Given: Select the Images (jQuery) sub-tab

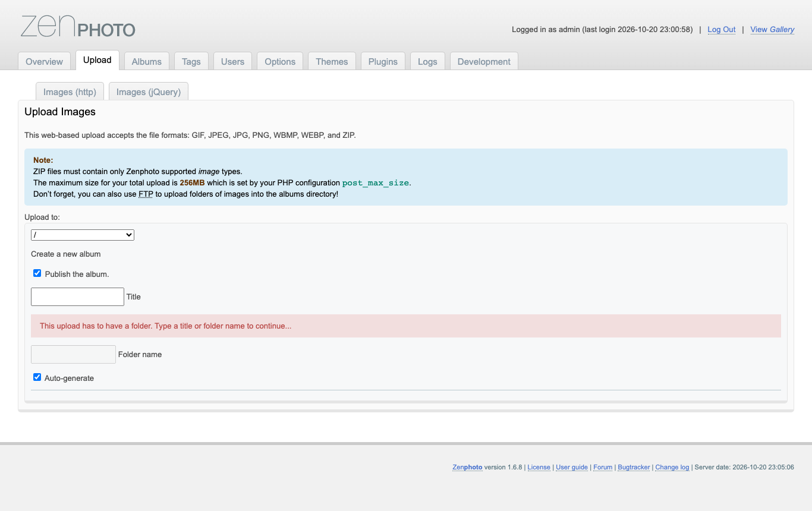Looking at the screenshot, I should click(x=149, y=92).
